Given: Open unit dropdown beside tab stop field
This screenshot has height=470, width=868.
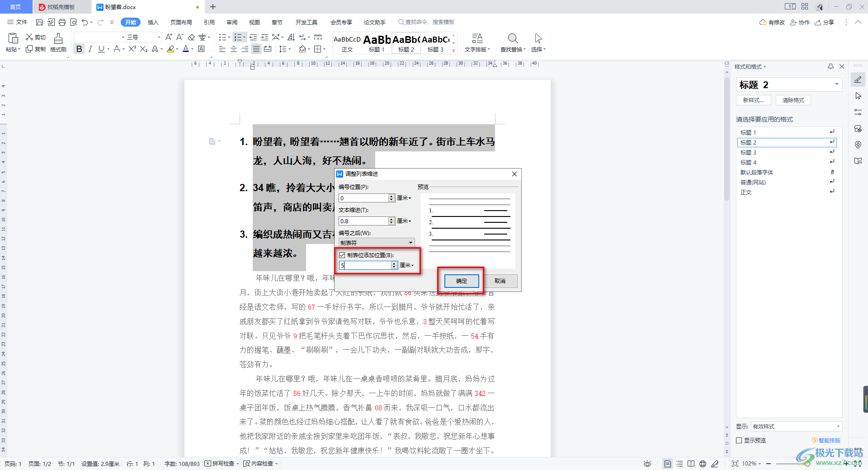Looking at the screenshot, I should [407, 265].
